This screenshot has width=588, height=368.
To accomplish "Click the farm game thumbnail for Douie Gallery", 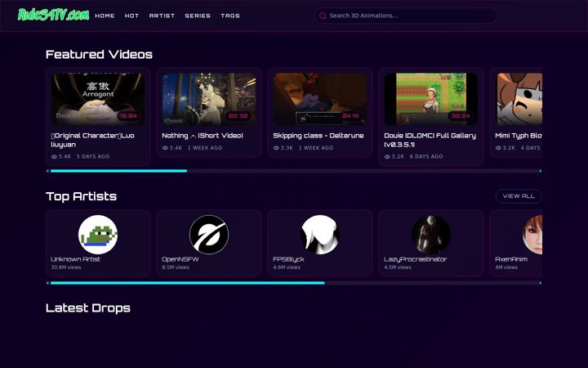I will pos(431,99).
